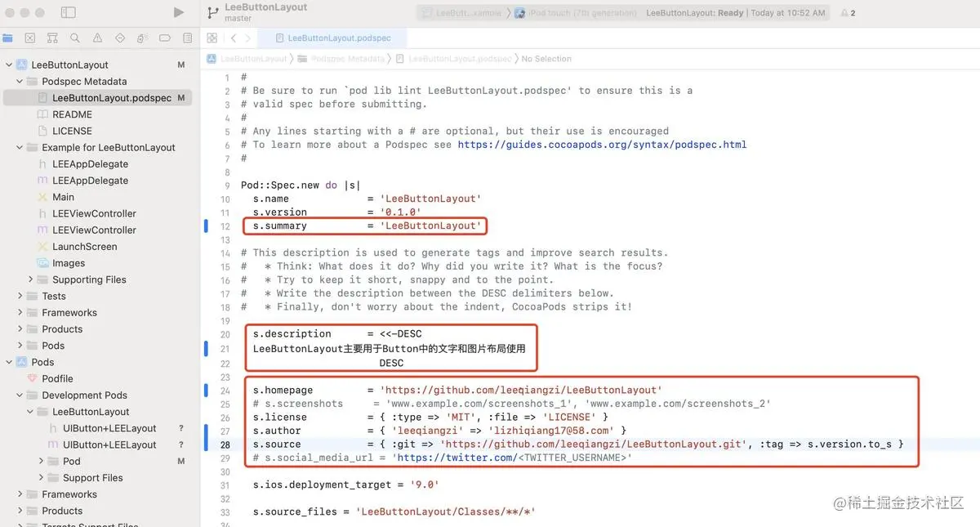Open the Test navigator diamond icon
980x527 pixels.
120,38
